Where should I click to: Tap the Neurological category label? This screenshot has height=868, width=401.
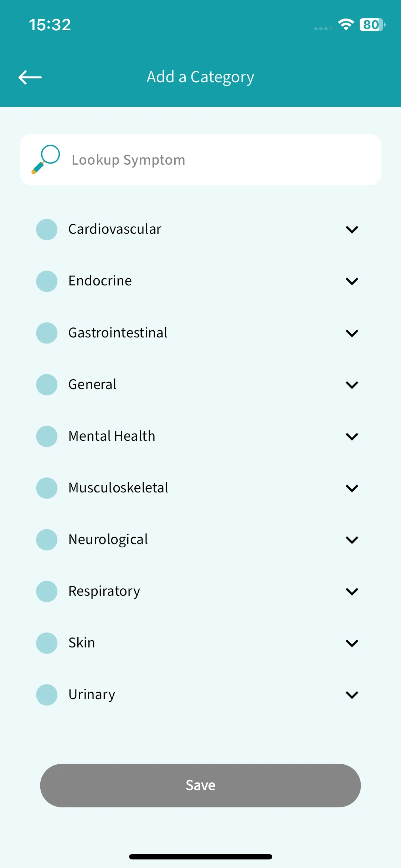108,539
